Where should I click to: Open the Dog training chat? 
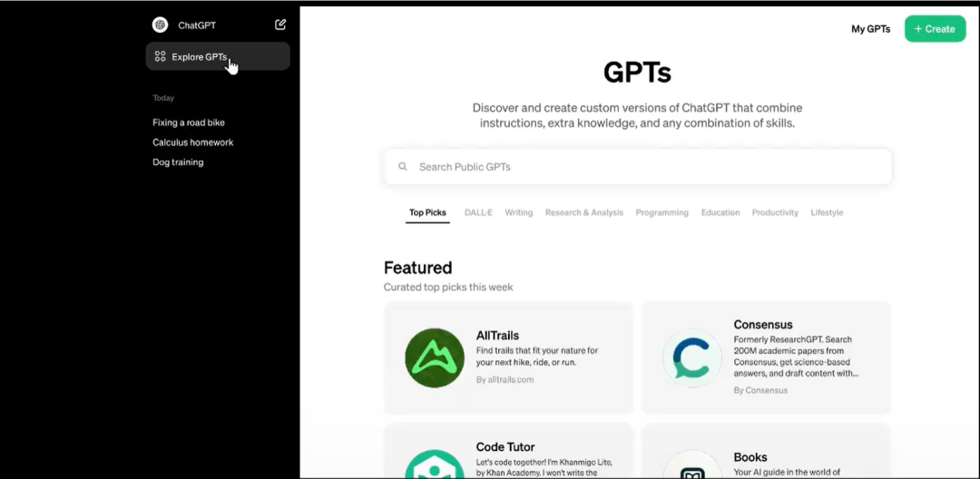coord(178,162)
